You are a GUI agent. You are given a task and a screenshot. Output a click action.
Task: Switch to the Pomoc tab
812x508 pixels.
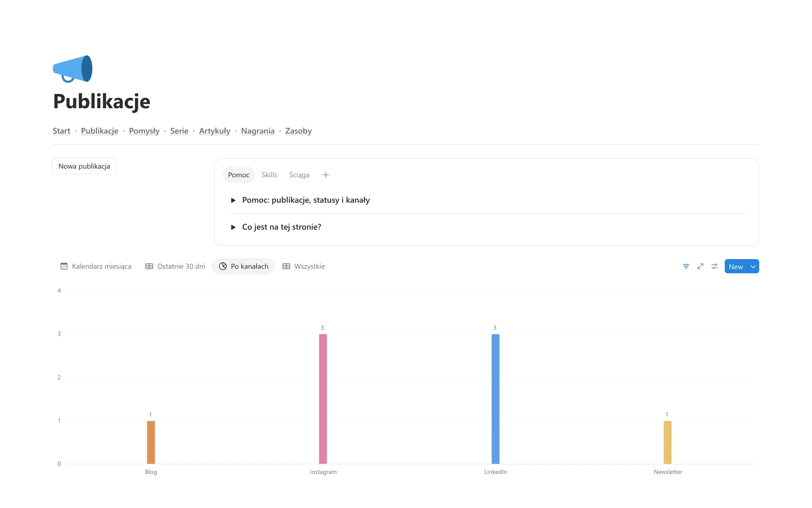pos(239,175)
